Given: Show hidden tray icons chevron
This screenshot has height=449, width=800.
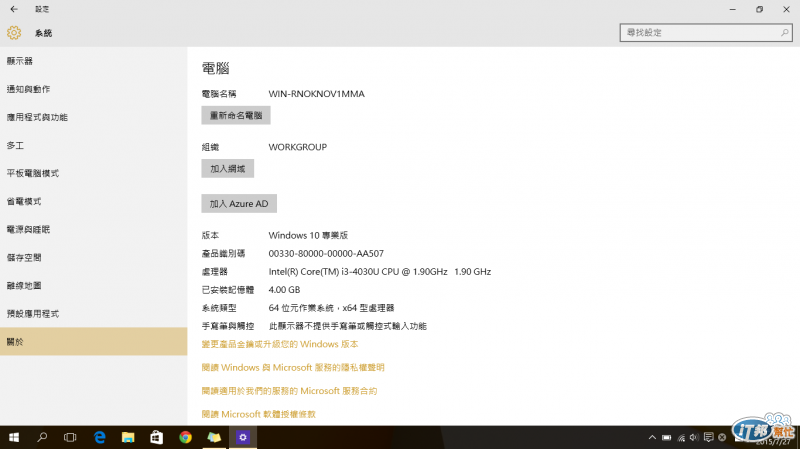Looking at the screenshot, I should point(652,437).
